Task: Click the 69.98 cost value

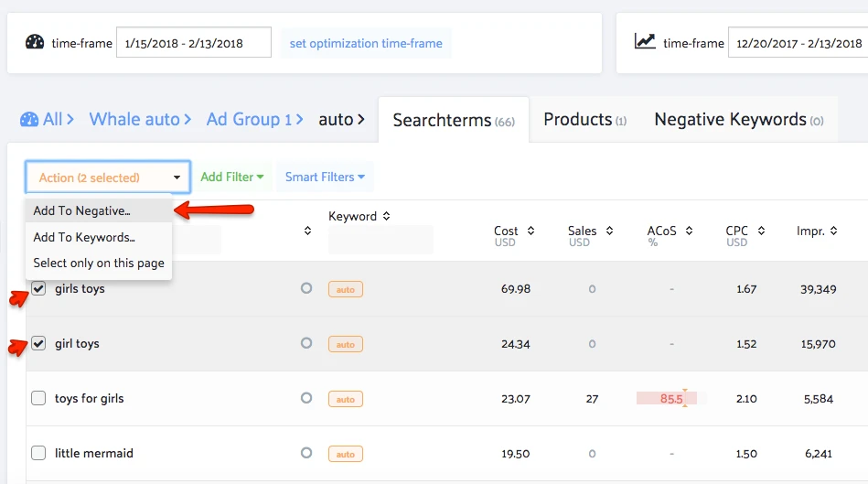Action: point(515,289)
